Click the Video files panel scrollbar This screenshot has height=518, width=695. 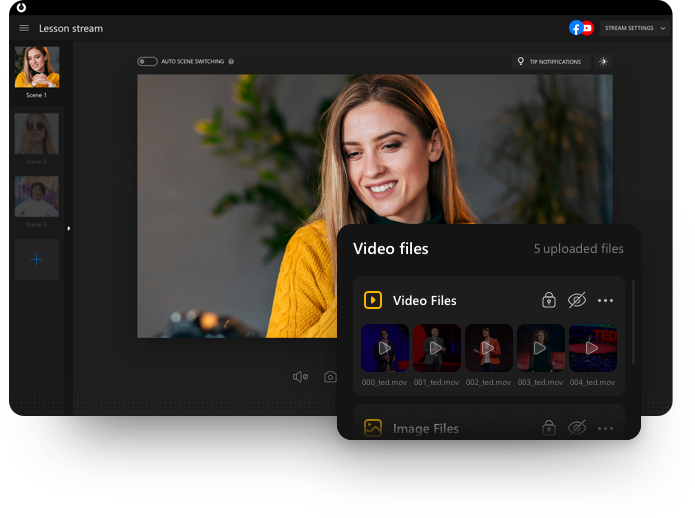click(633, 322)
